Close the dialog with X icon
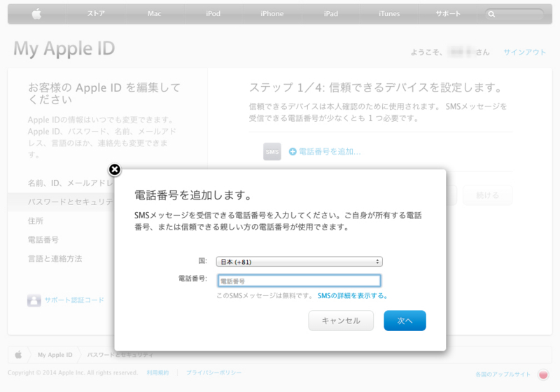Viewport: 560px width, 392px height. click(115, 169)
